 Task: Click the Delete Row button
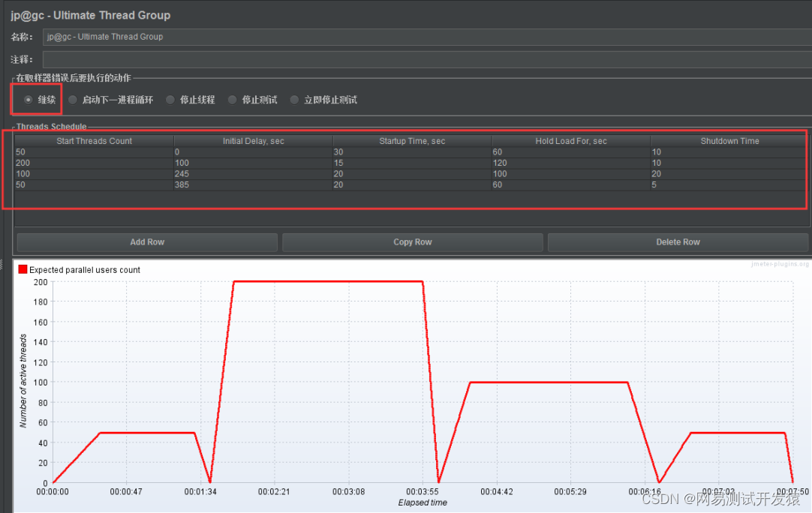(x=678, y=242)
